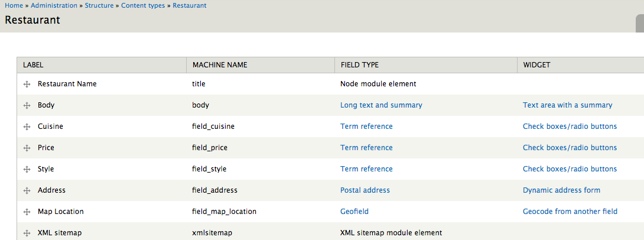The width and height of the screenshot is (644, 240).
Task: Click the Restaurant breadcrumb link
Action: (190, 5)
